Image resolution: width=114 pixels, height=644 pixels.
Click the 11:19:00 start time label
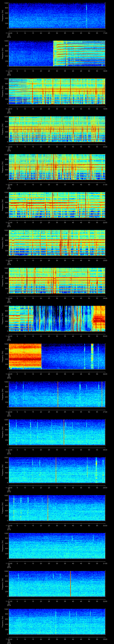click(9, 147)
